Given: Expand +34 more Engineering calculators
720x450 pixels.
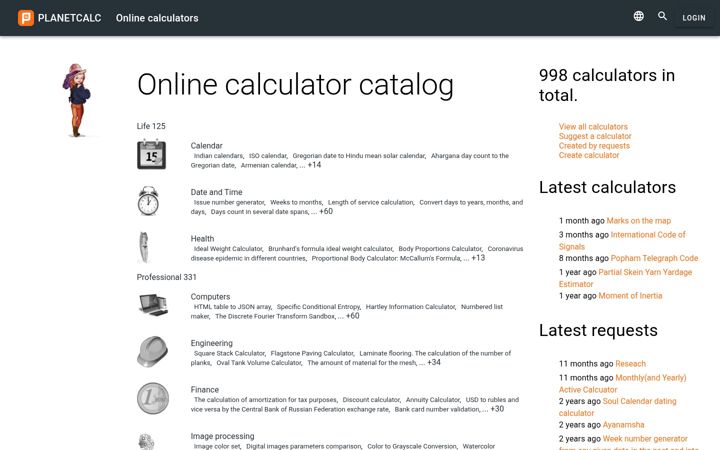Looking at the screenshot, I should coord(434,362).
